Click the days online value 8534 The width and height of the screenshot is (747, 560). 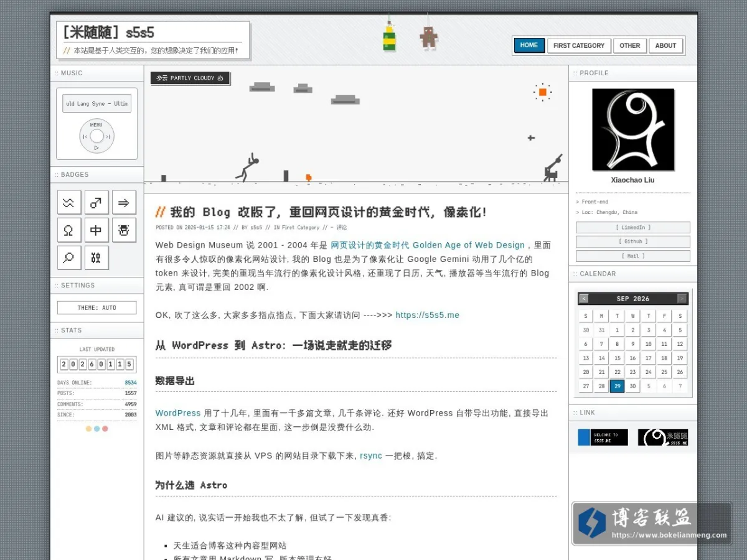131,383
